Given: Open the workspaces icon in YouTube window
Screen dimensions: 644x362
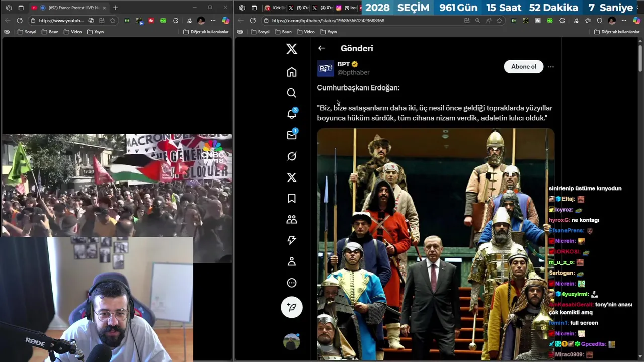Looking at the screenshot, I should pos(9,8).
